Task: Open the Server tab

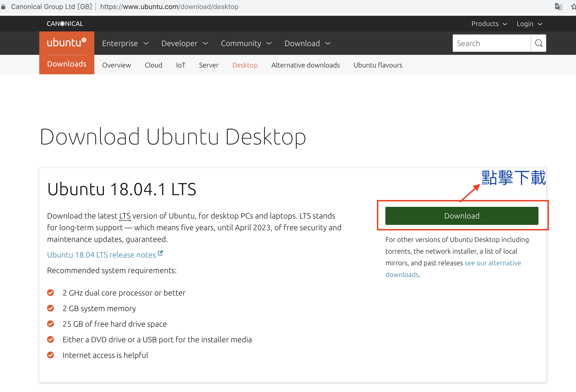Action: coord(209,65)
